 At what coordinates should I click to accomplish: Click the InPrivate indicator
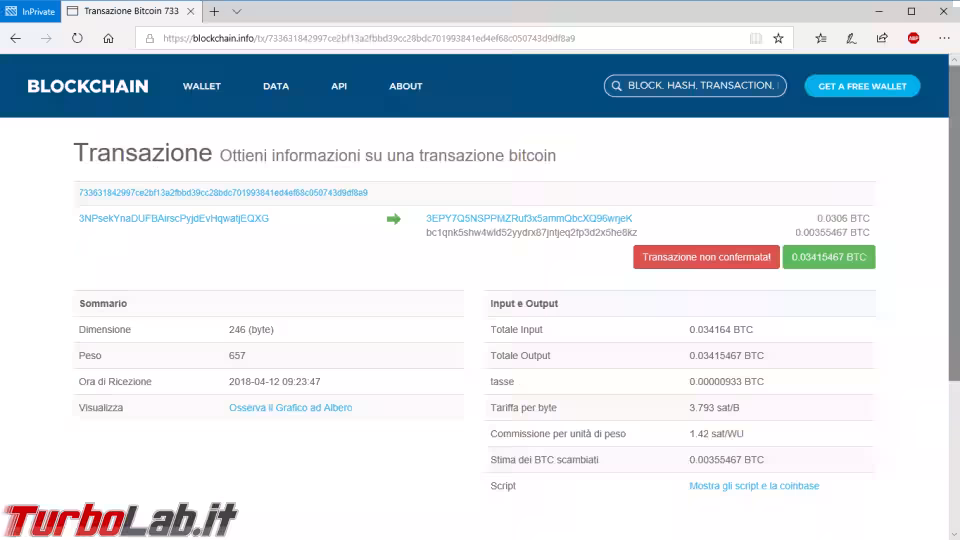(x=31, y=11)
